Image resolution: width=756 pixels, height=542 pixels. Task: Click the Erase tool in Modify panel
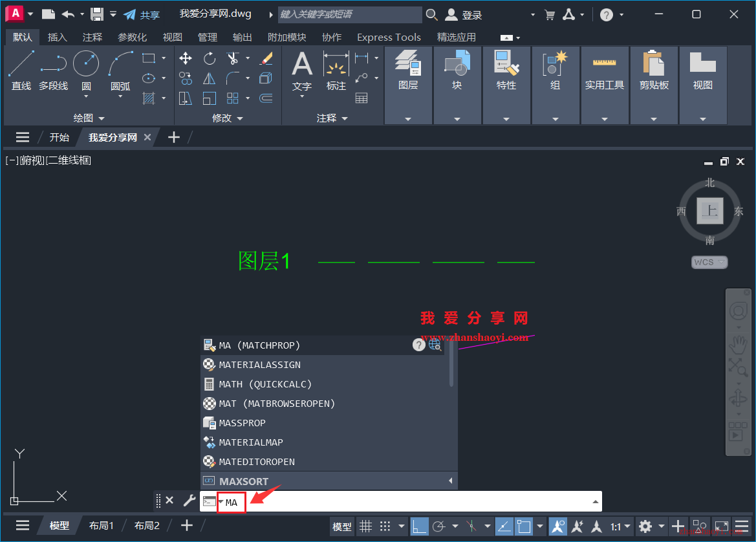click(x=266, y=58)
